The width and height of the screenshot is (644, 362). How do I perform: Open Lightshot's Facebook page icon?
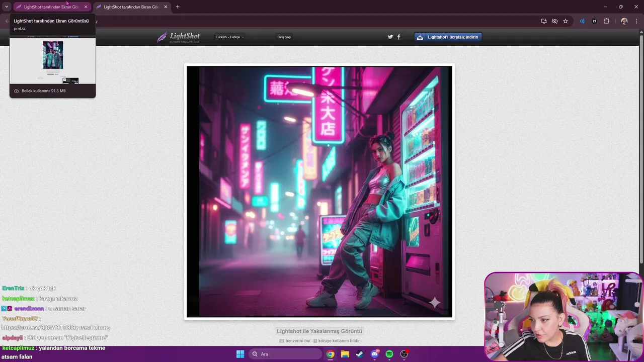pos(399,37)
